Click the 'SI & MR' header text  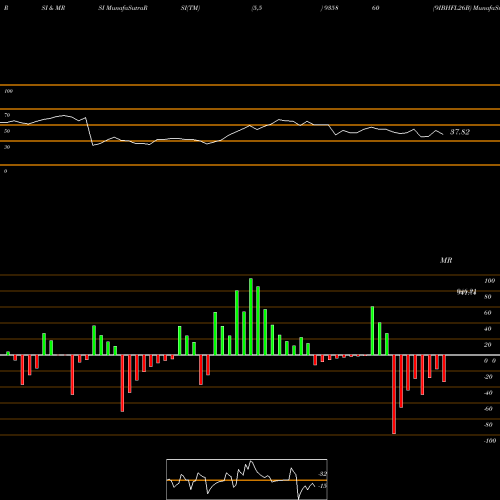pos(53,8)
